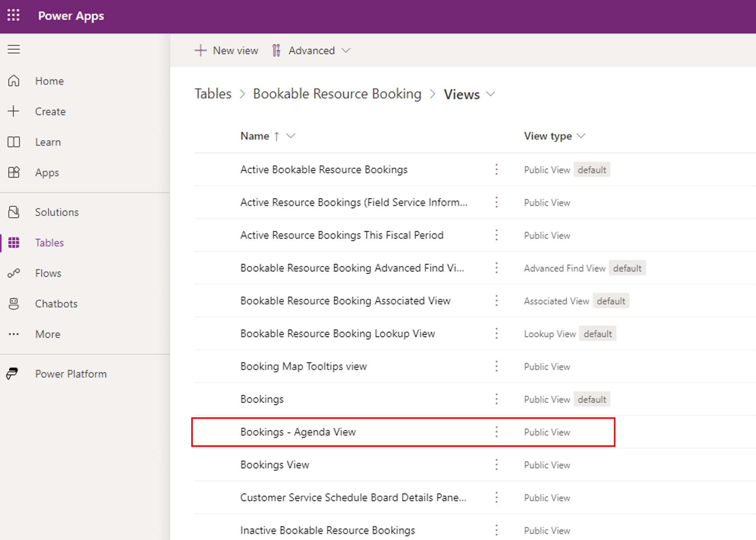The image size is (756, 540).
Task: Open the Bookings - Agenda View entry
Action: click(299, 432)
